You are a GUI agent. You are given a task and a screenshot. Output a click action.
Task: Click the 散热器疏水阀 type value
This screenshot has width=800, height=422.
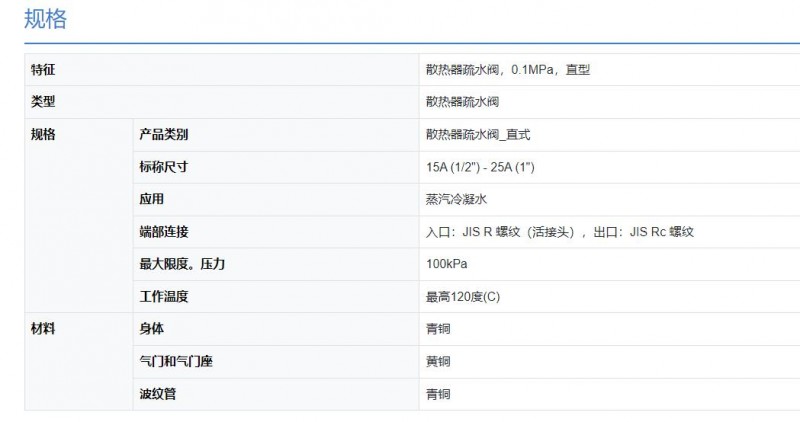(462, 102)
